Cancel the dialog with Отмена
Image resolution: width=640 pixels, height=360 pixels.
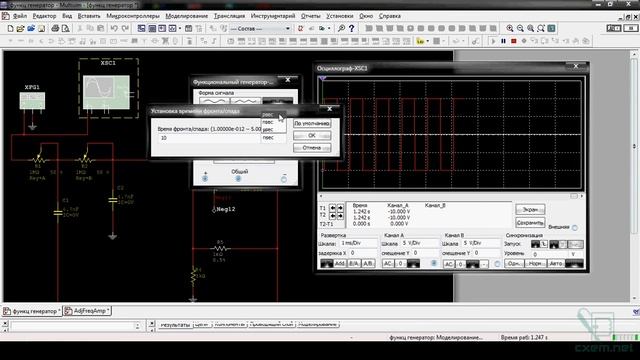point(312,148)
